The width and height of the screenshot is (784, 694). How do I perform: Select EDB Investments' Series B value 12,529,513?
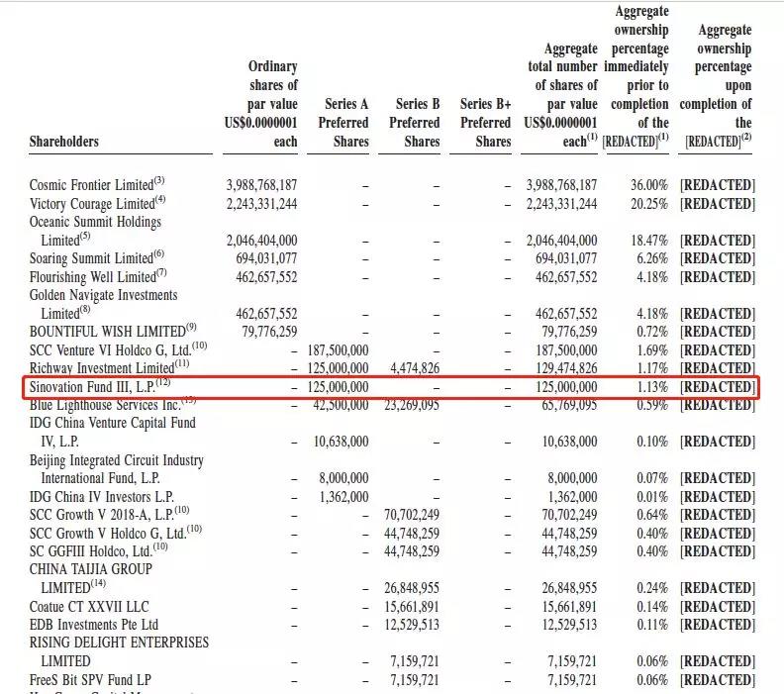412,625
